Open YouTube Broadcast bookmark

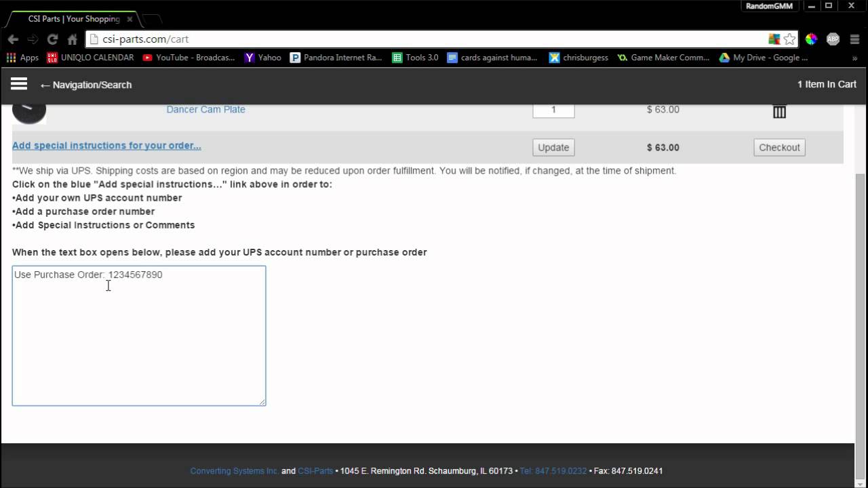(189, 58)
